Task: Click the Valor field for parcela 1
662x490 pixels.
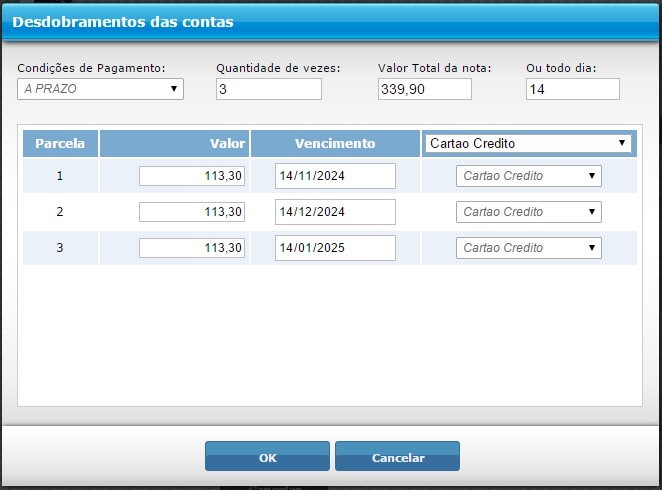Action: [192, 176]
